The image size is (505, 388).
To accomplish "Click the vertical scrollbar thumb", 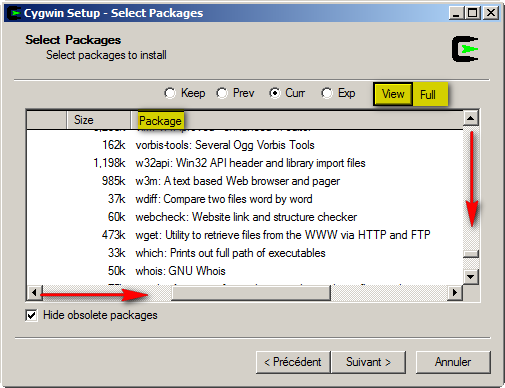I will (471, 254).
